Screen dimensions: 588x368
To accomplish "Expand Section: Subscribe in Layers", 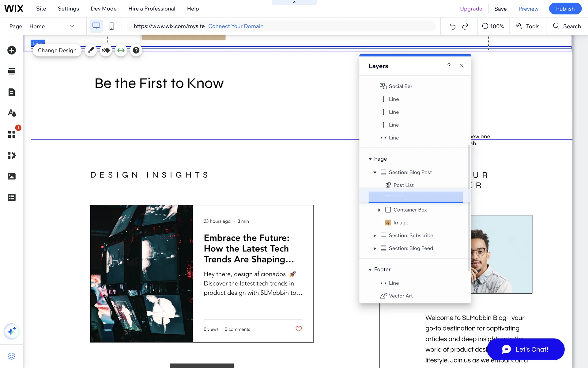I will tap(375, 236).
